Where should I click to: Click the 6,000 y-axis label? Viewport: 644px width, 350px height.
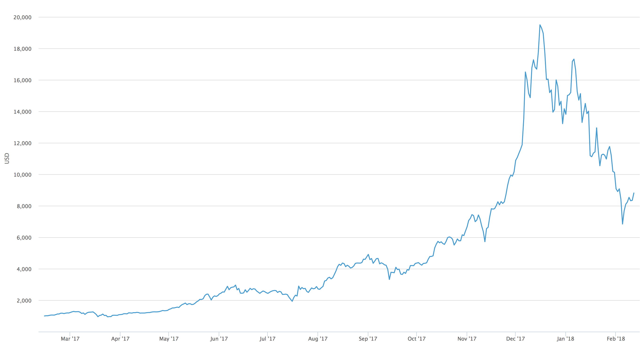click(x=24, y=237)
